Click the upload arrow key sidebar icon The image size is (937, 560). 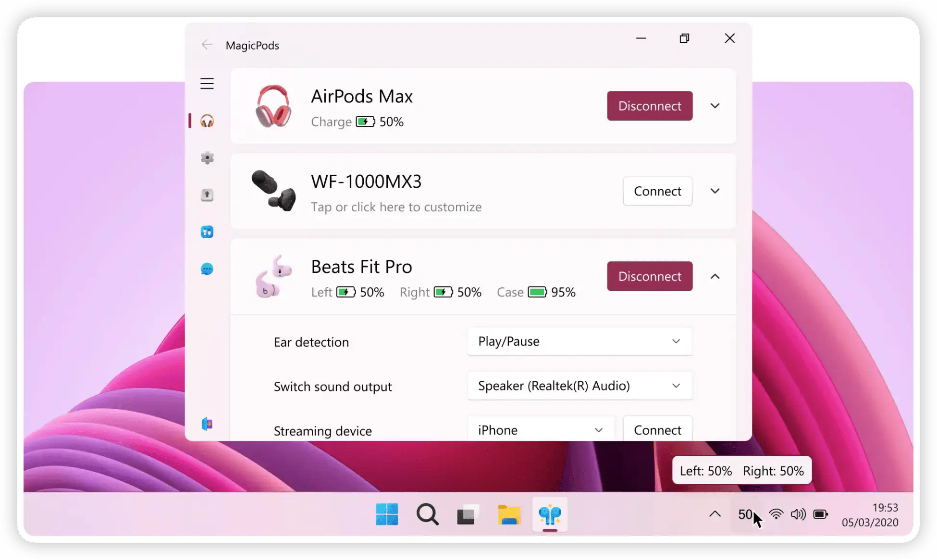coord(207,195)
